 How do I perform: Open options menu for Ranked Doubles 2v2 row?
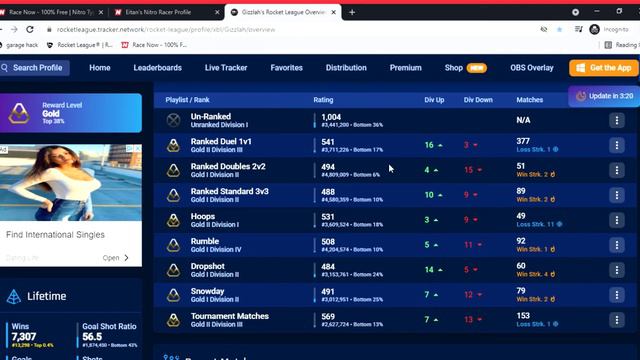click(x=617, y=170)
